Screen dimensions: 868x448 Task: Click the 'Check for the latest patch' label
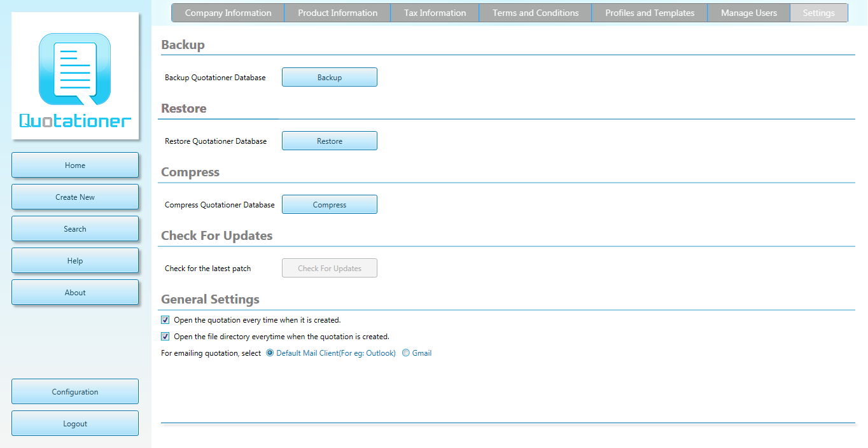[207, 269]
